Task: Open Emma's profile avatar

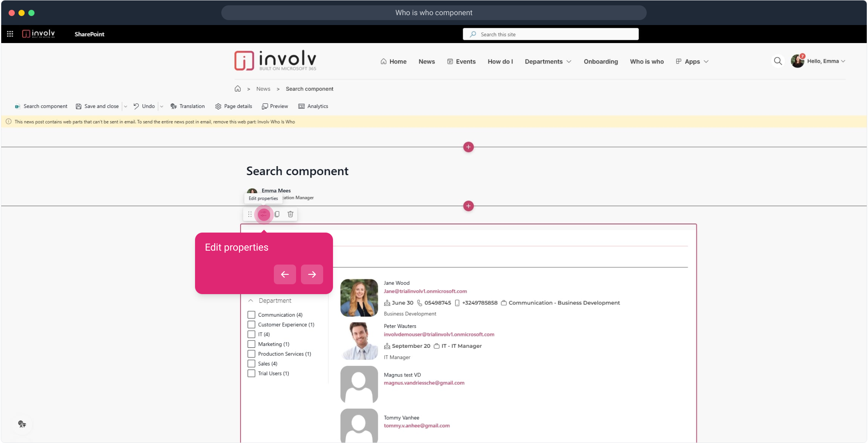Action: 797,61
